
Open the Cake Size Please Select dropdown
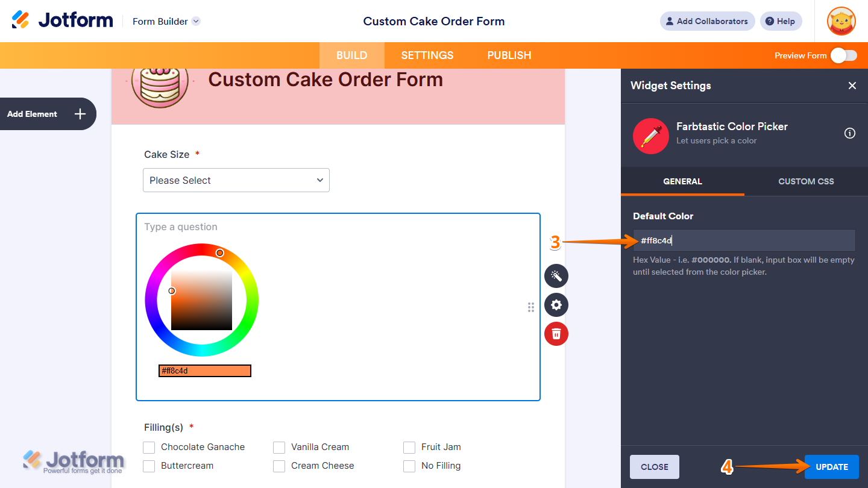(236, 180)
